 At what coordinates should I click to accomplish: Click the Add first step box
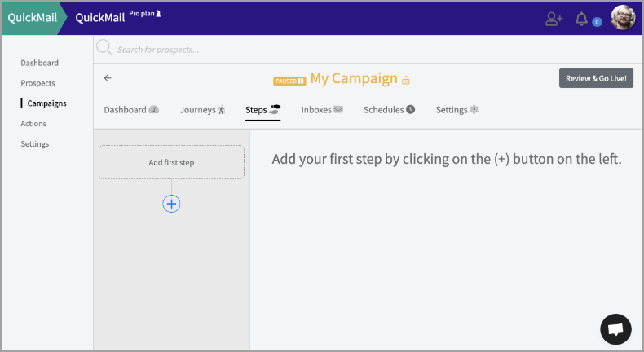tap(171, 162)
